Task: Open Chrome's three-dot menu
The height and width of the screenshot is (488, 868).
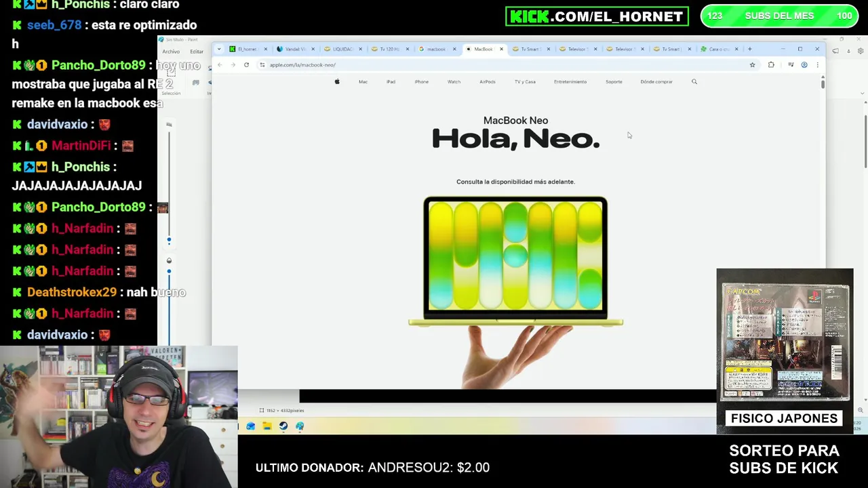Action: tap(817, 65)
